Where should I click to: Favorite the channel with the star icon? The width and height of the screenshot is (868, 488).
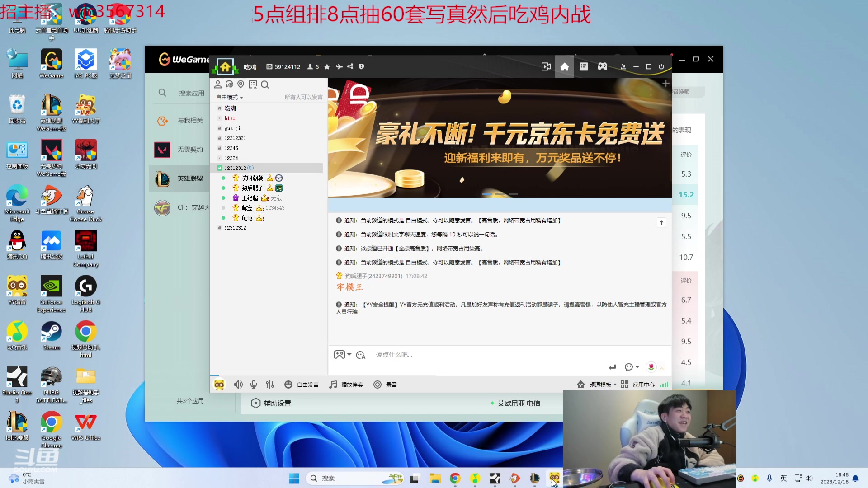(x=327, y=67)
